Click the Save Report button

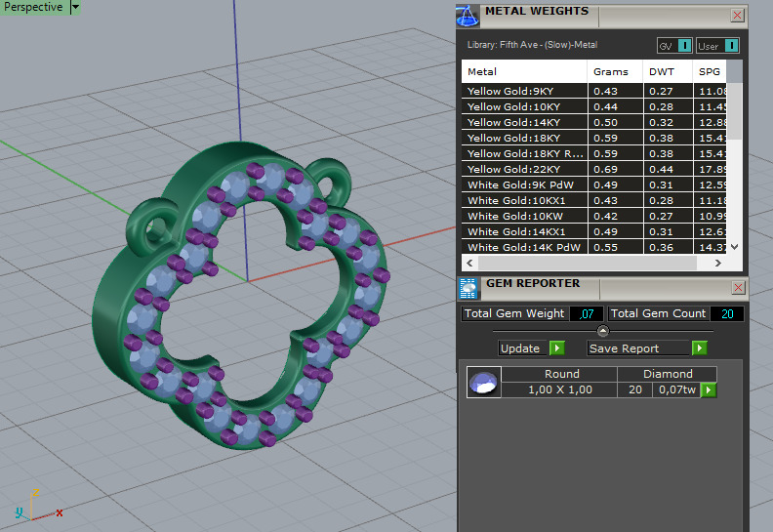pos(637,348)
